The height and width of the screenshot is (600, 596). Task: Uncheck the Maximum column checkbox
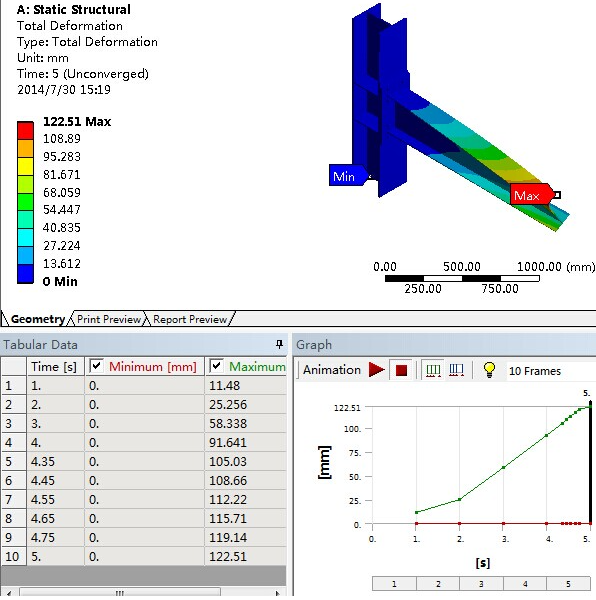pos(216,366)
